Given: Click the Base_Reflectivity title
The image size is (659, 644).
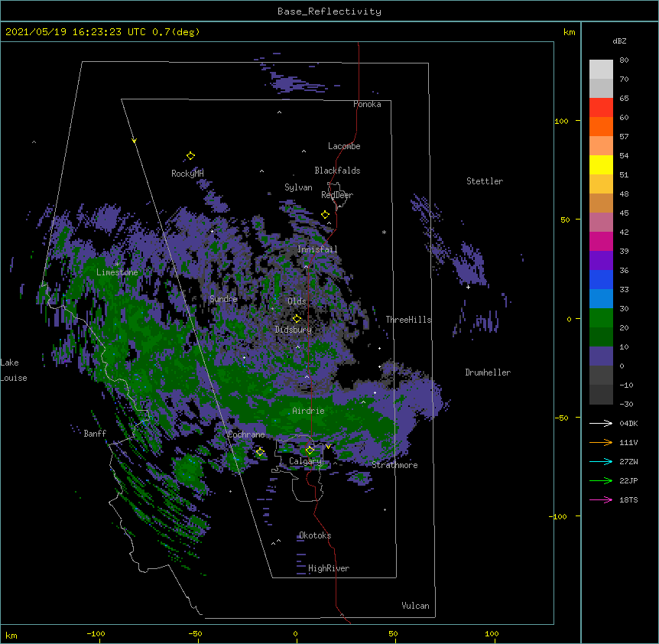Looking at the screenshot, I should coord(329,11).
